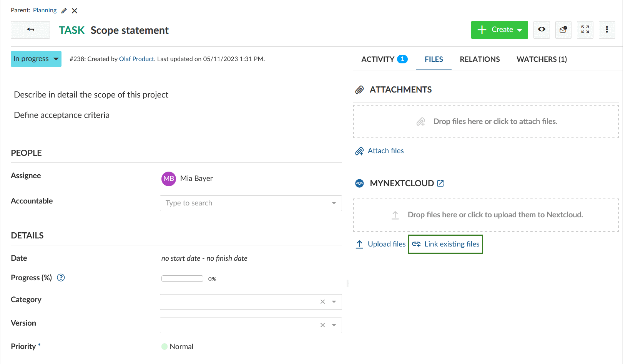Viewport: 623px width, 364px height.
Task: Toggle watching with the eye icon
Action: tap(542, 30)
